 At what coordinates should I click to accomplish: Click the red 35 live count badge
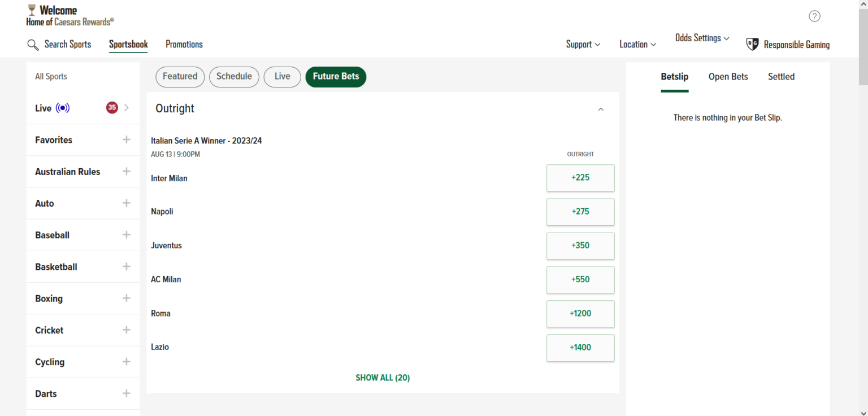coord(112,108)
